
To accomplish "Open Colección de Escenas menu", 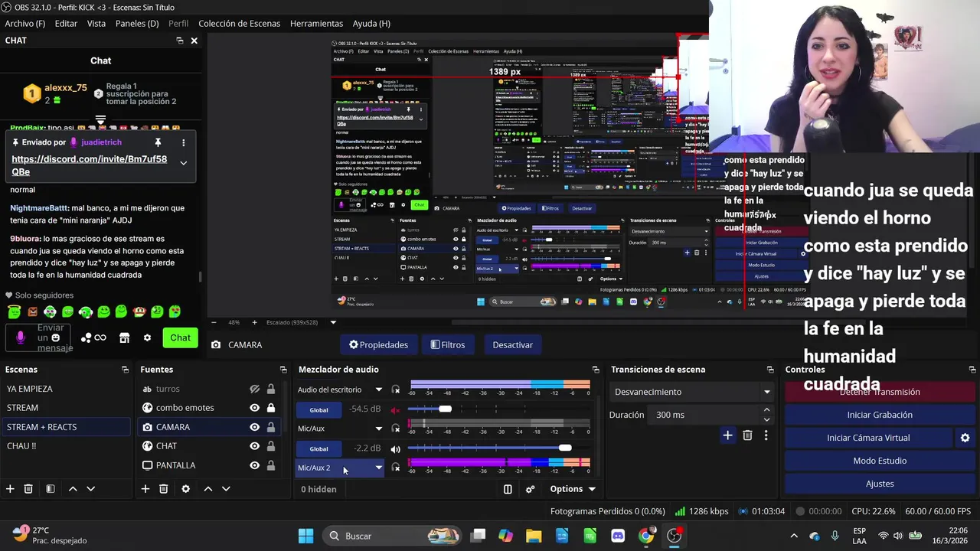I will [239, 24].
